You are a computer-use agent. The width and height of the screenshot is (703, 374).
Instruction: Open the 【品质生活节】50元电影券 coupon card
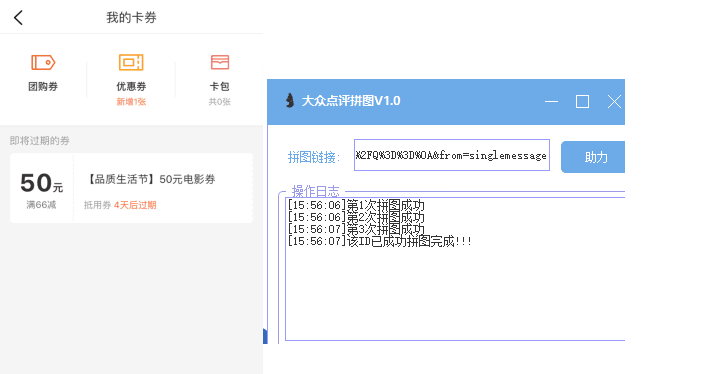click(131, 188)
